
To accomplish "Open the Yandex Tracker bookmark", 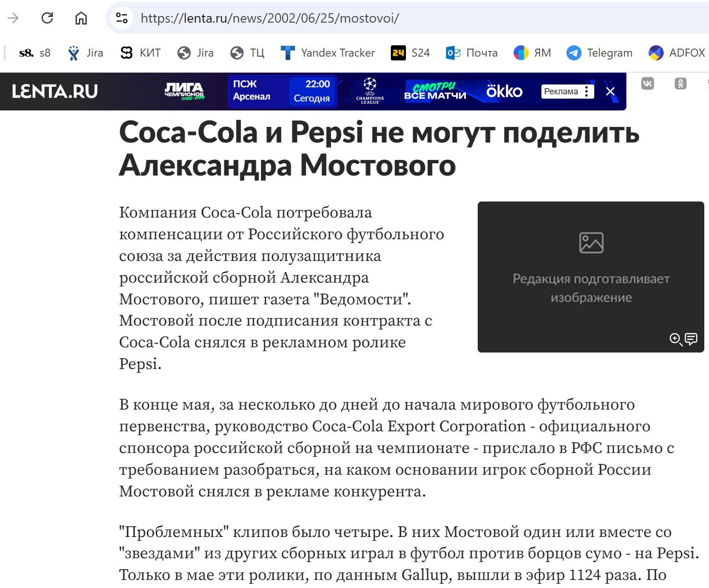I will (328, 53).
